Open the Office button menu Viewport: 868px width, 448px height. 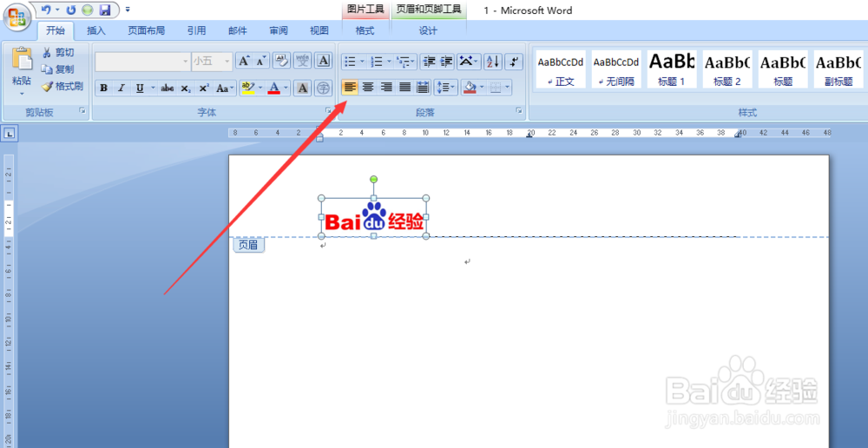point(16,16)
